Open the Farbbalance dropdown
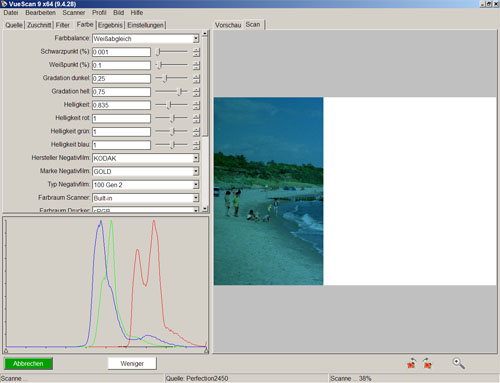Viewport: 500px width, 383px height. (196, 39)
